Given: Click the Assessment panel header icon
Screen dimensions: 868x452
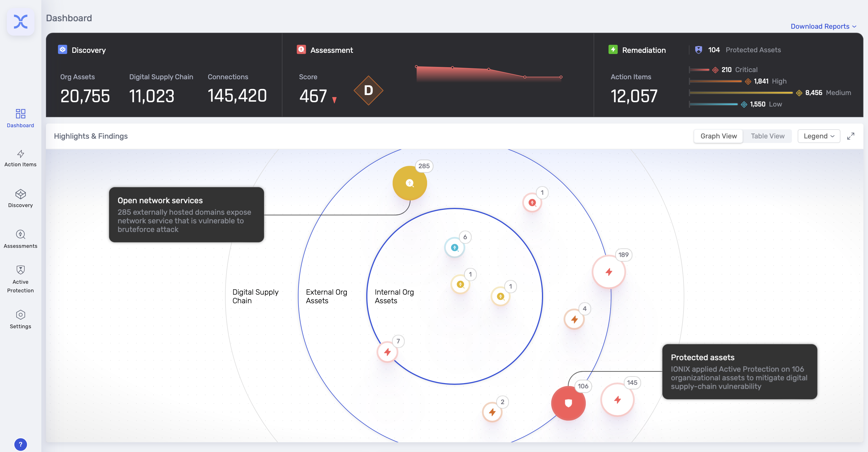Looking at the screenshot, I should click(x=301, y=50).
